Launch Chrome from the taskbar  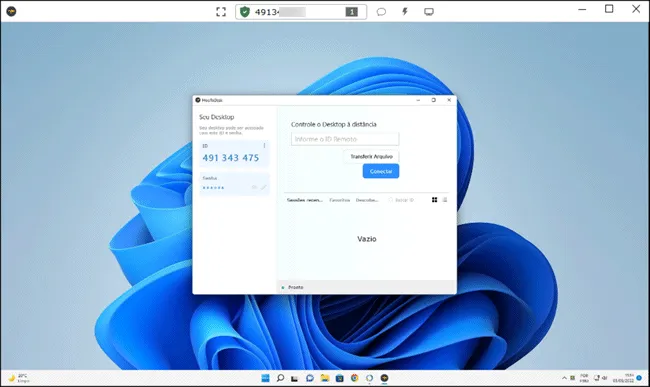354,378
